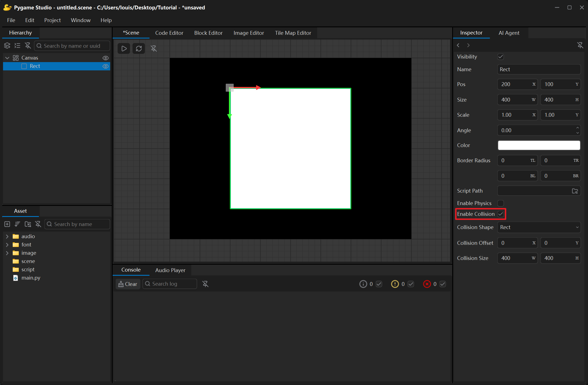Toggle the warning log filter checkbox
Image resolution: width=588 pixels, height=385 pixels.
pos(411,284)
